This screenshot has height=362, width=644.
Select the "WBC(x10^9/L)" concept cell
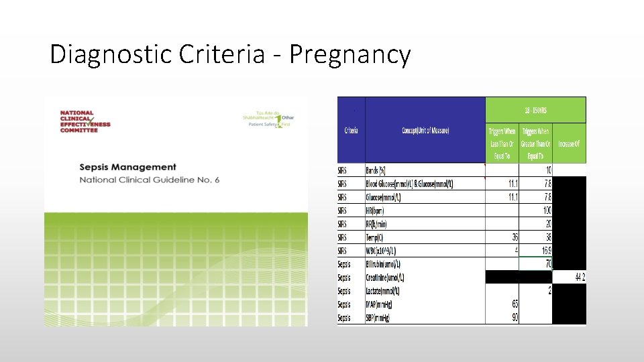tap(425, 250)
